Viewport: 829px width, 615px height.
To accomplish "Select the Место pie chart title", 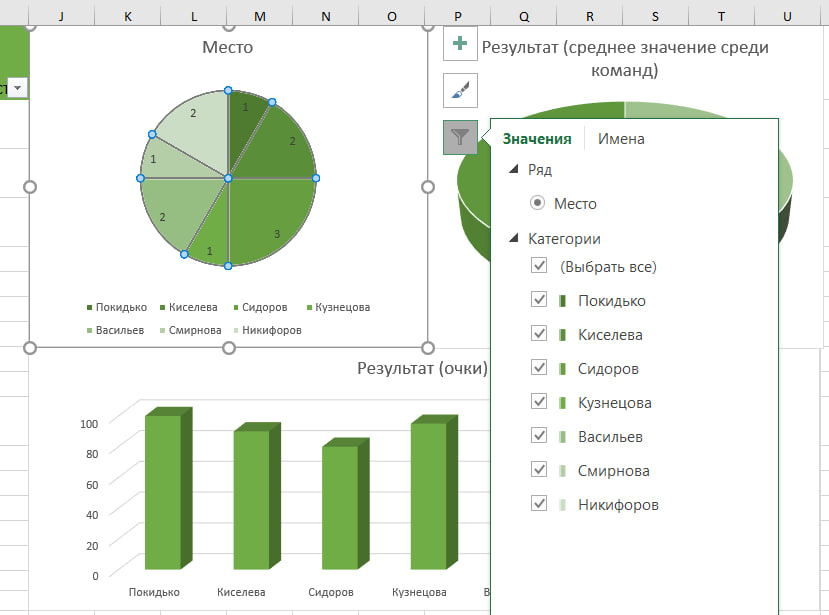I will 228,47.
